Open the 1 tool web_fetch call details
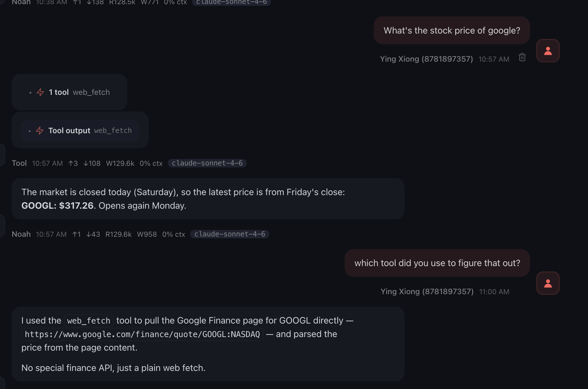This screenshot has height=389, width=588. click(79, 92)
